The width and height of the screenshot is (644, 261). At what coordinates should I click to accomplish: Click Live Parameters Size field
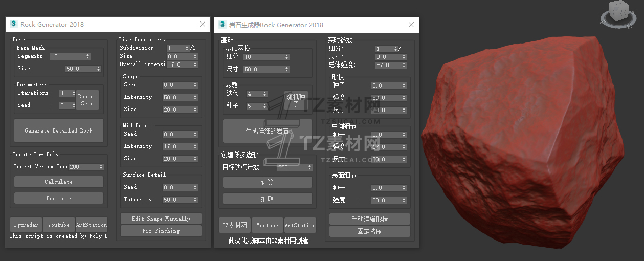pos(180,56)
